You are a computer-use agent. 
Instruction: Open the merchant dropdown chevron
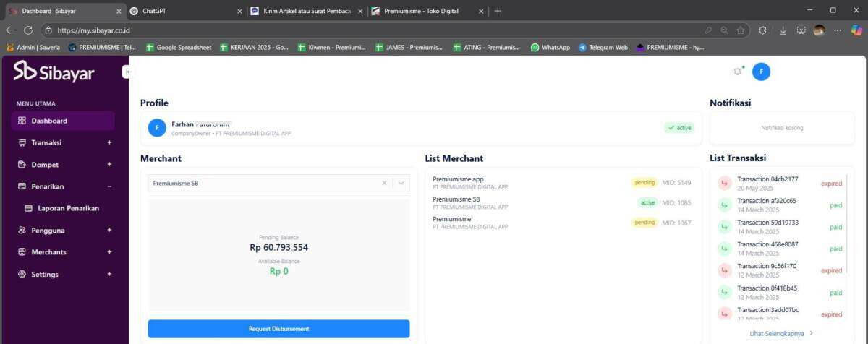401,183
